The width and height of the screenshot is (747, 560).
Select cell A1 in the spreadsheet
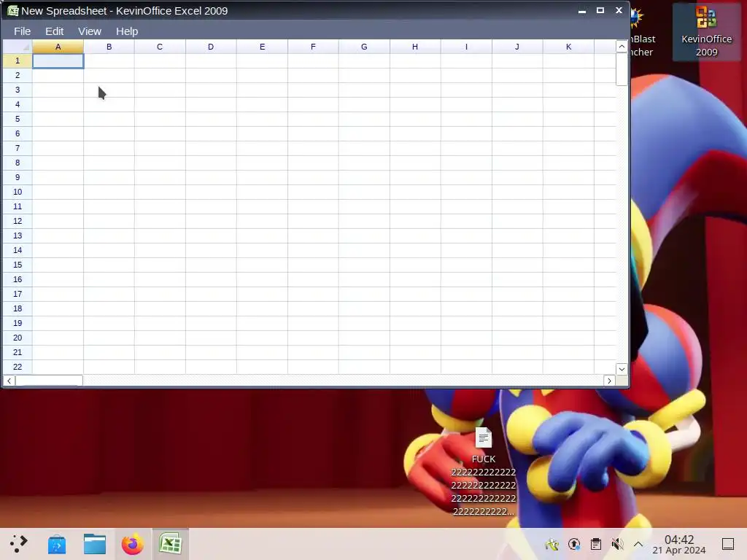tap(58, 61)
